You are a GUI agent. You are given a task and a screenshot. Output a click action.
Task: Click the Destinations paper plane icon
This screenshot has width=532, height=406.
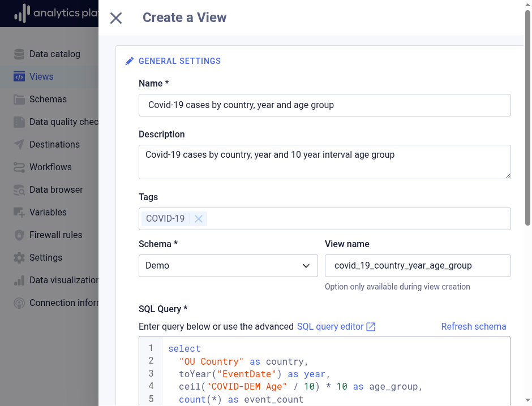[19, 144]
